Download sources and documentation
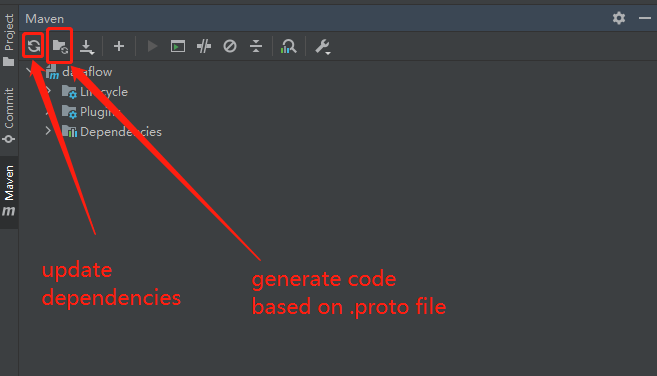Viewport: 657px width, 376px height. 87,47
